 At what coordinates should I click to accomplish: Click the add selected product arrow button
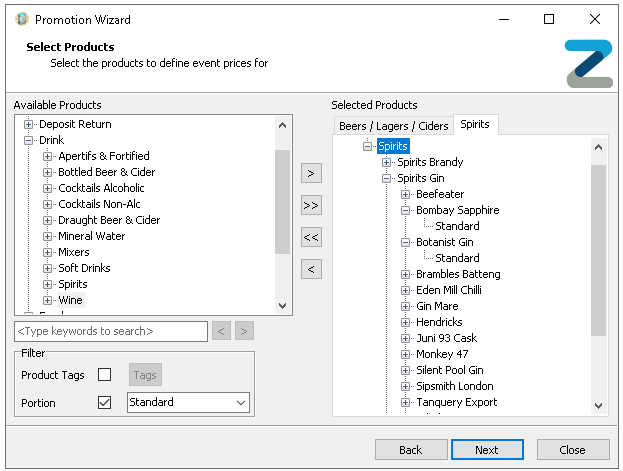311,173
